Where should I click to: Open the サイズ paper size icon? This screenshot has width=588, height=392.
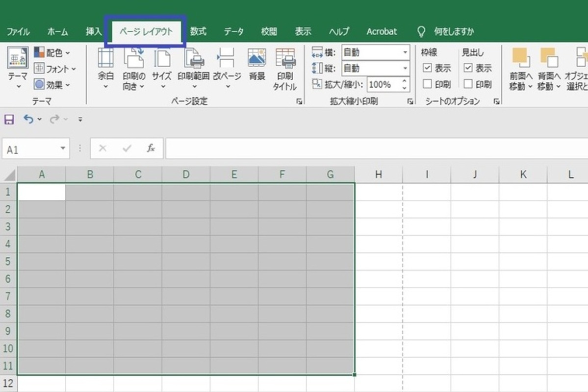(162, 59)
